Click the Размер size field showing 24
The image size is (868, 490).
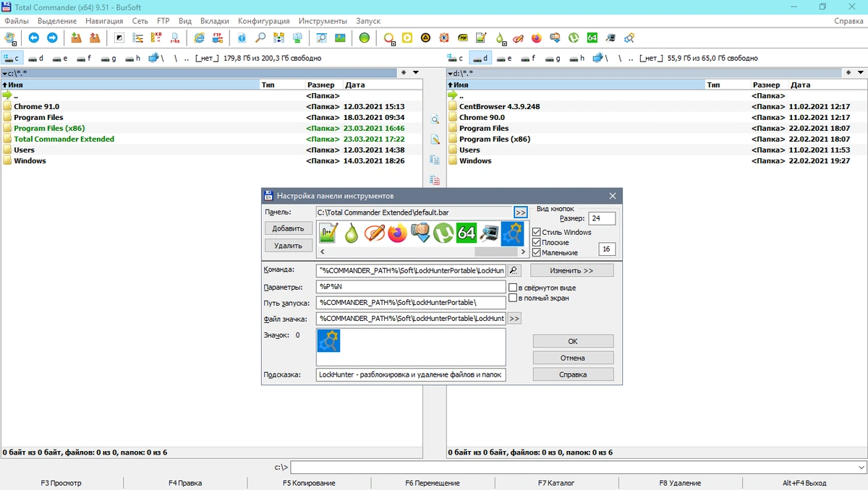[603, 218]
